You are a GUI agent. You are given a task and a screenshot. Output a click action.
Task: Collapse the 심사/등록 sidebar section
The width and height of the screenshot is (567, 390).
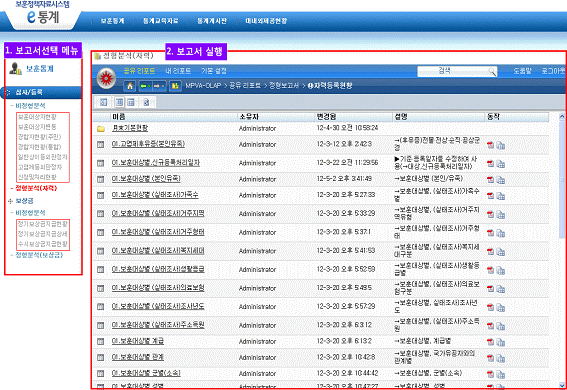[8, 92]
